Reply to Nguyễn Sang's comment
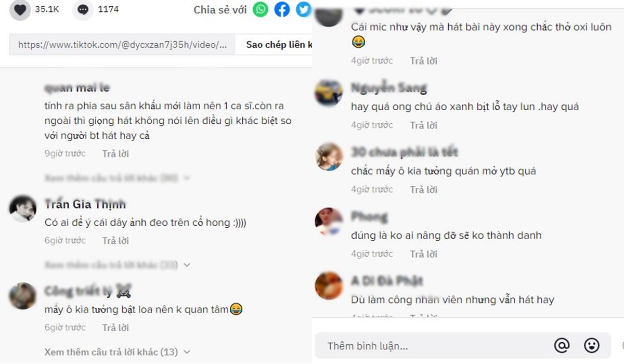This screenshot has height=364, width=624. pos(424,125)
